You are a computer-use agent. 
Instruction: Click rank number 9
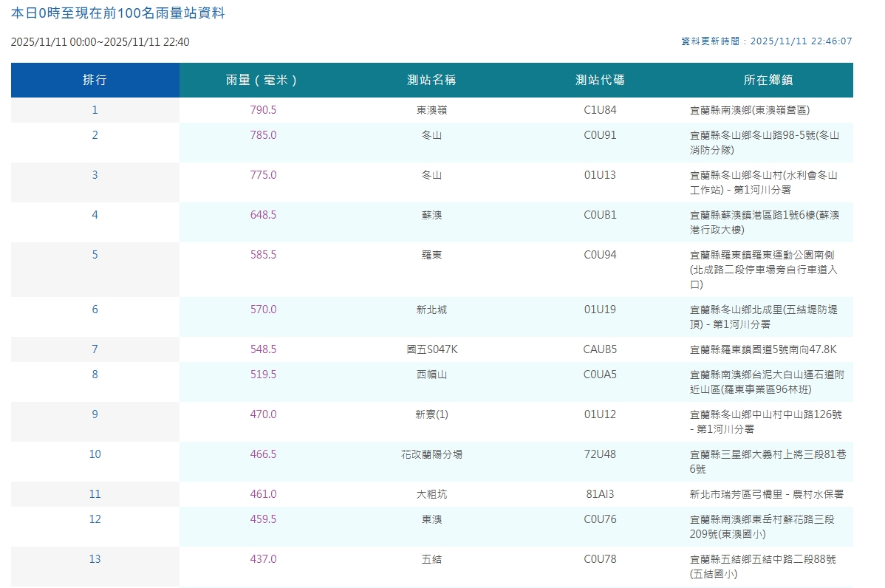tap(95, 414)
